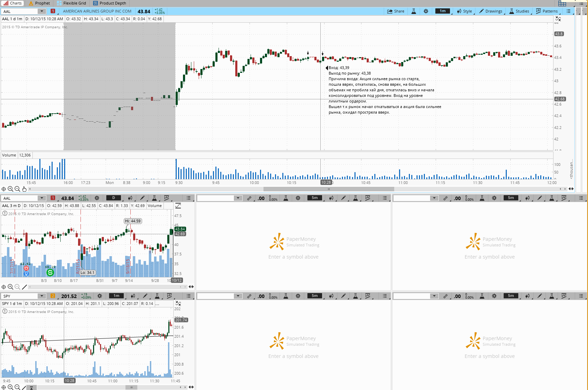Screen dimensions: 588x390
Task: Click the green dividend dollar icon on daily chart
Action: 50,273
